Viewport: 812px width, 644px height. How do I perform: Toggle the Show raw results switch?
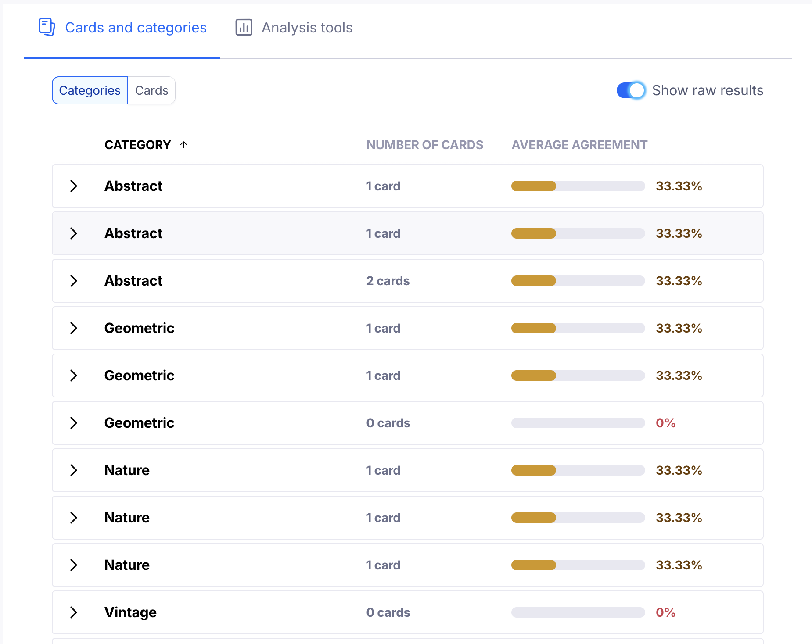pos(631,90)
